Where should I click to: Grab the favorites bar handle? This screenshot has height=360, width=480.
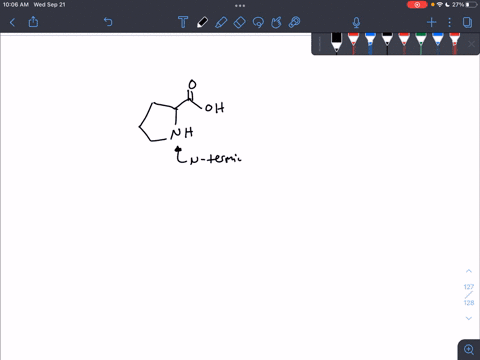(x=319, y=44)
